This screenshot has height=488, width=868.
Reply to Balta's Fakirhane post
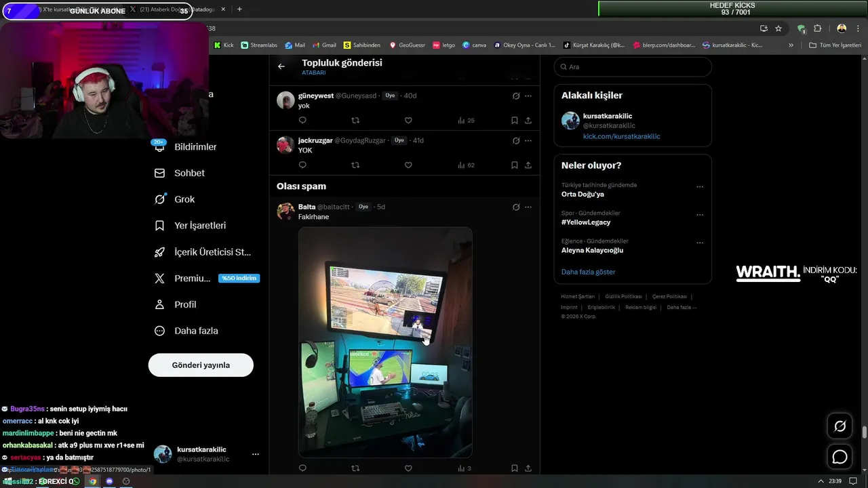click(302, 468)
